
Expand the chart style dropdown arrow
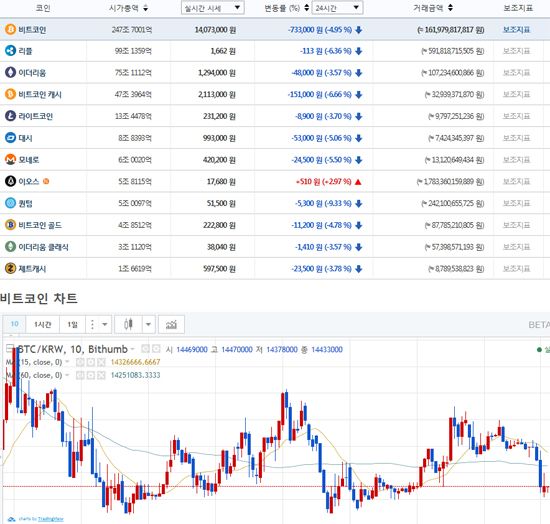[148, 324]
